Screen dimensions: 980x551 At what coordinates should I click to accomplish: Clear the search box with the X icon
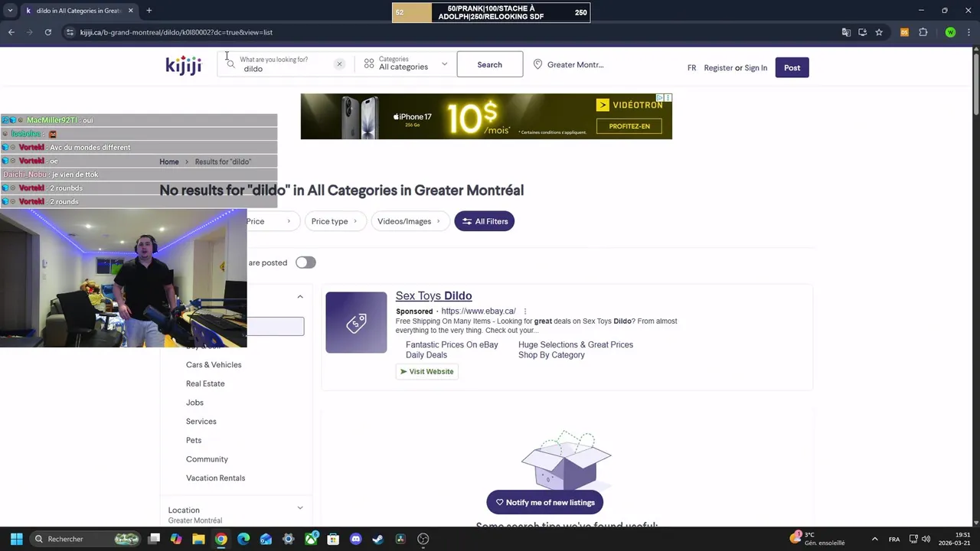point(339,64)
